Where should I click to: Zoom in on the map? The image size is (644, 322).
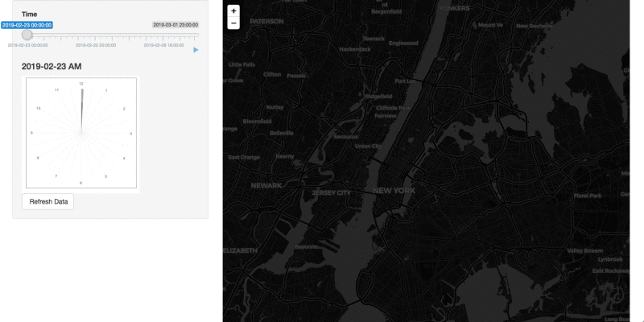[233, 11]
